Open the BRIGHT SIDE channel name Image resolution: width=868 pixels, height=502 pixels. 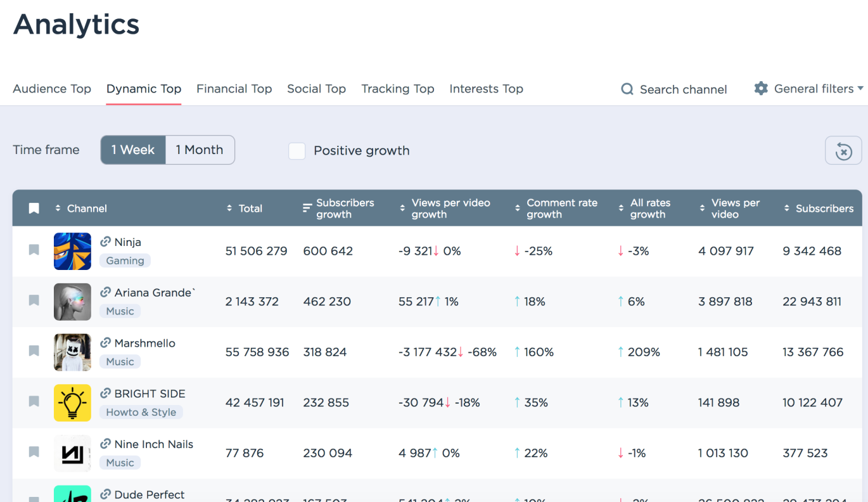tap(150, 394)
